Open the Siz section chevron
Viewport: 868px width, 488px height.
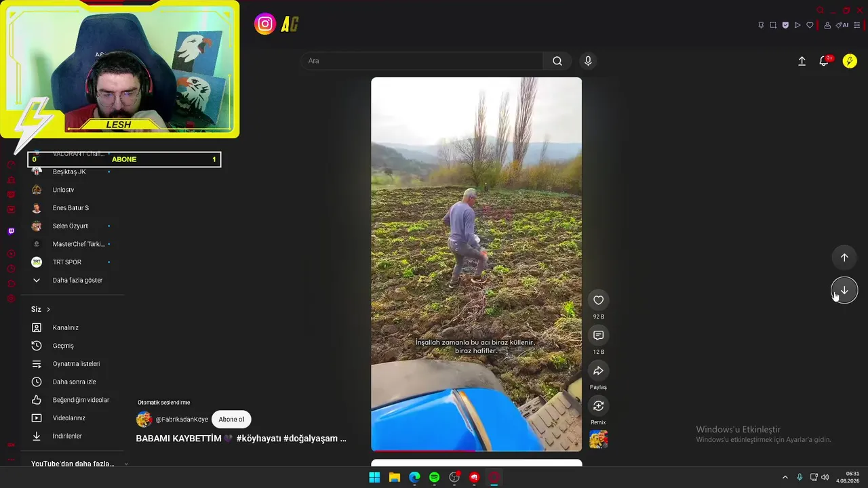(48, 309)
